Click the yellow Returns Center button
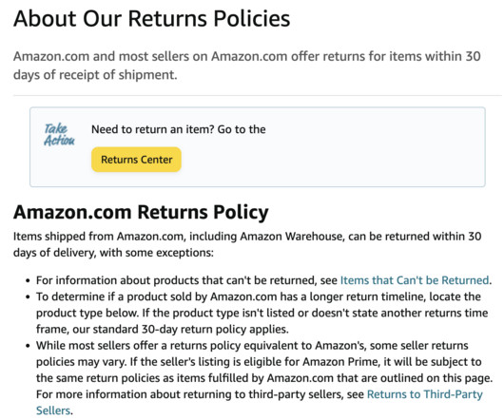Viewport: 504px width, 420px height. 136,160
